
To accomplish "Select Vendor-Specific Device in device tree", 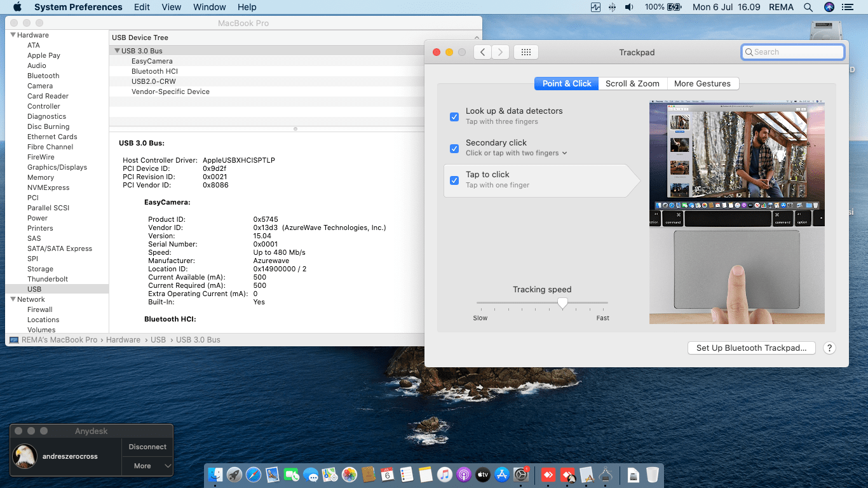I will pos(170,91).
